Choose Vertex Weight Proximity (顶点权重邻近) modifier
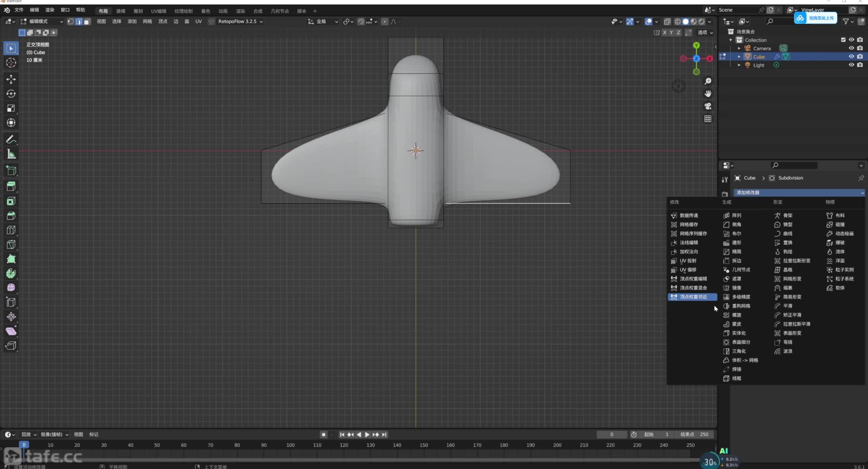 point(692,297)
